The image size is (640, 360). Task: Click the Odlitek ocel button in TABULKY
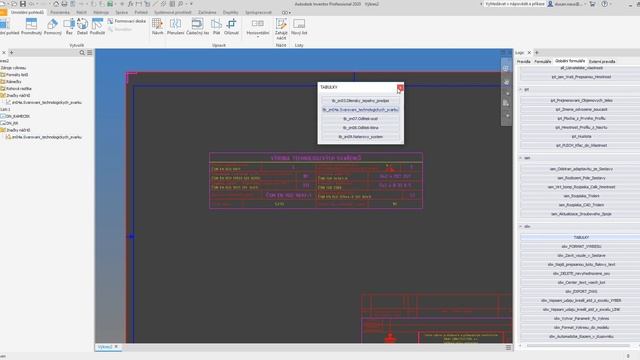click(x=360, y=119)
